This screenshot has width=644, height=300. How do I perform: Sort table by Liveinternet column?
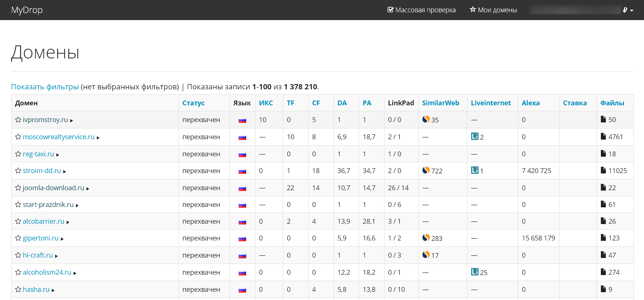(x=491, y=103)
